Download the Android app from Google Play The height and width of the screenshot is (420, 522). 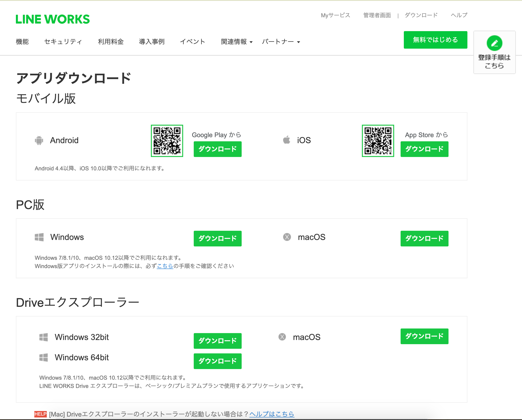[x=217, y=149]
